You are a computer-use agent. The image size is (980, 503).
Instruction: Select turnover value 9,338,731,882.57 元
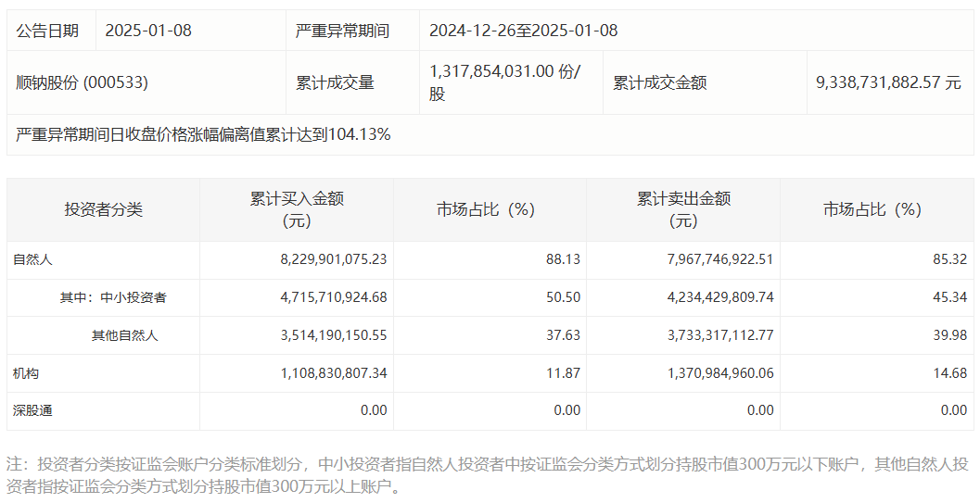click(x=888, y=82)
